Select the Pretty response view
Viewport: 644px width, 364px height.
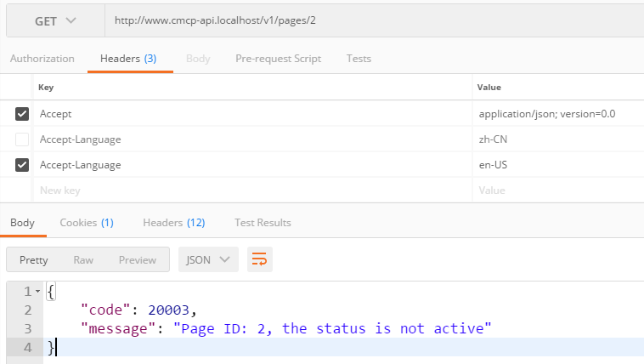pyautogui.click(x=34, y=259)
